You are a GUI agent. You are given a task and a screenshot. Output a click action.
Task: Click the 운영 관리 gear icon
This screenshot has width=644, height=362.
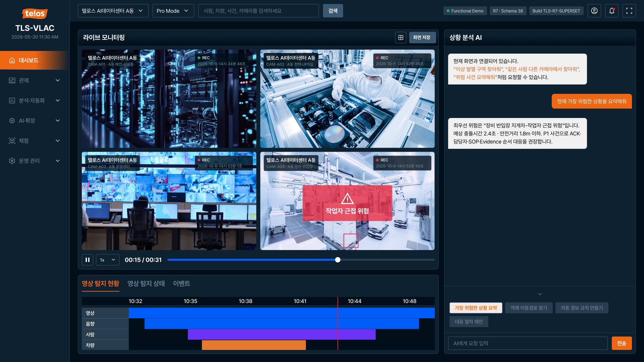(x=12, y=161)
